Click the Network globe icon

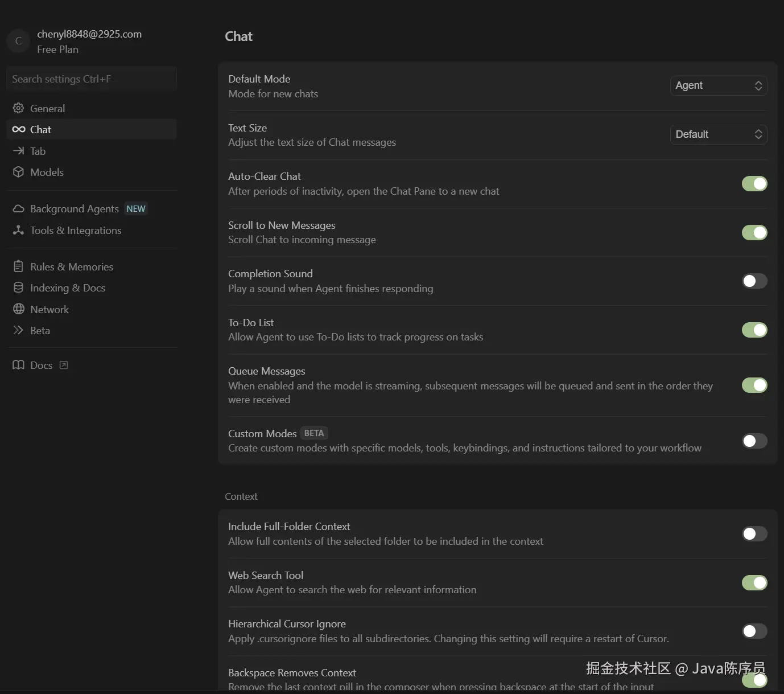pos(18,309)
